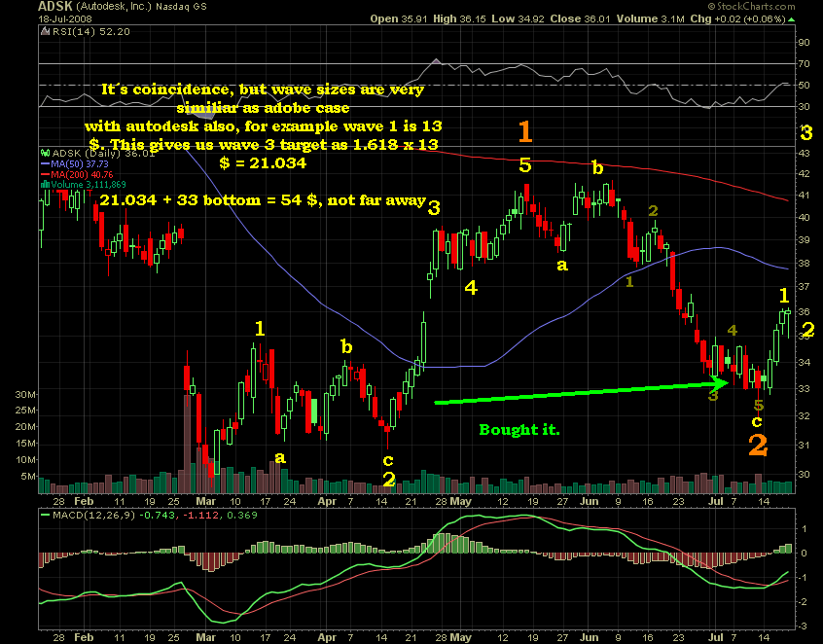Click the Feb label on the price chart date axis

(x=84, y=501)
